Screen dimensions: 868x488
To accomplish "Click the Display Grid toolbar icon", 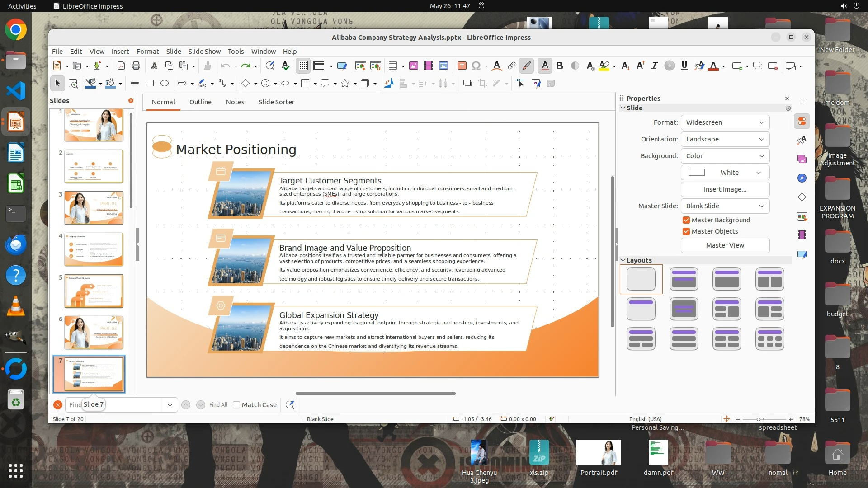I will [303, 66].
